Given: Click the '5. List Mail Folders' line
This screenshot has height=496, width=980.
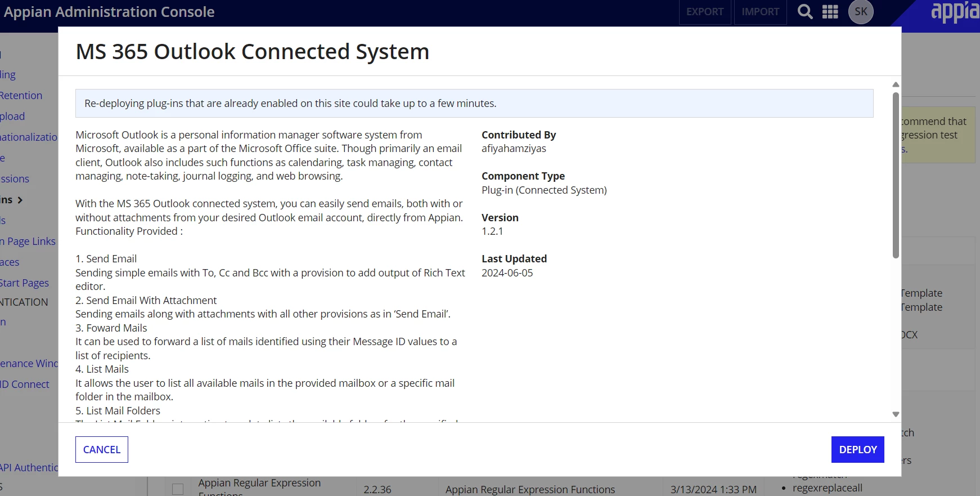Looking at the screenshot, I should pos(118,411).
